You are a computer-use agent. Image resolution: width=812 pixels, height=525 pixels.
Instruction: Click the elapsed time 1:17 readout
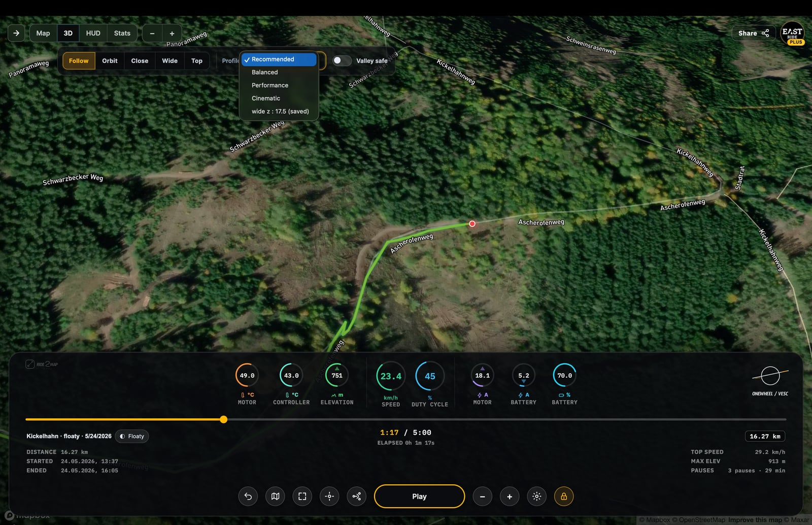tap(389, 433)
